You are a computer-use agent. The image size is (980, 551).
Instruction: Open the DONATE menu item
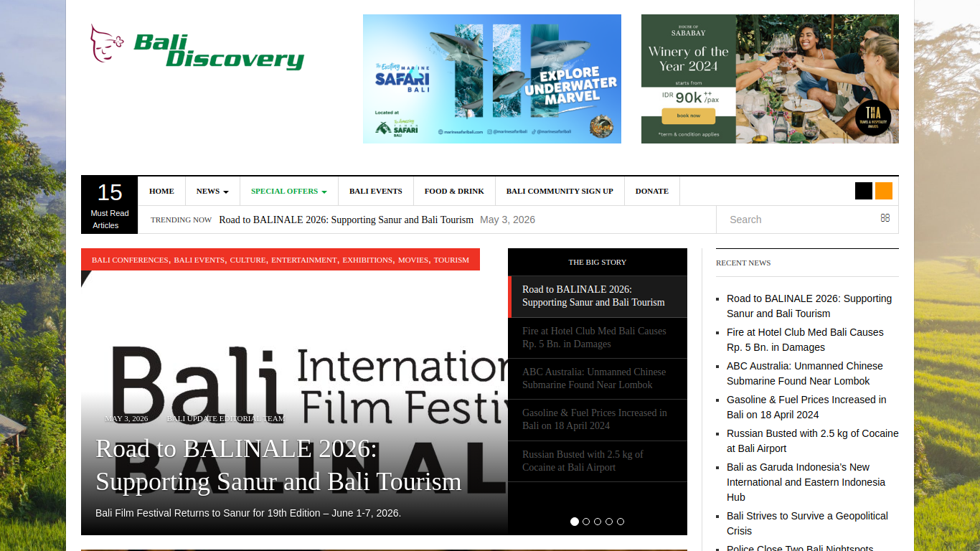tap(652, 192)
